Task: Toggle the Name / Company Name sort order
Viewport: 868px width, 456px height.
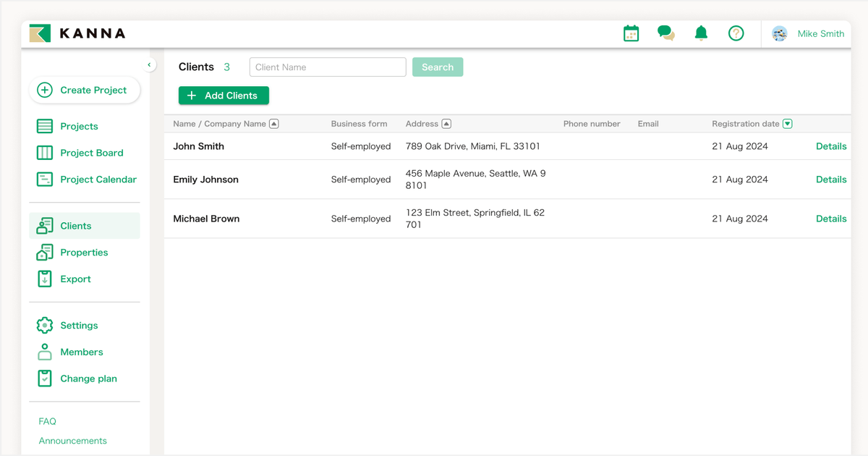Action: point(273,123)
